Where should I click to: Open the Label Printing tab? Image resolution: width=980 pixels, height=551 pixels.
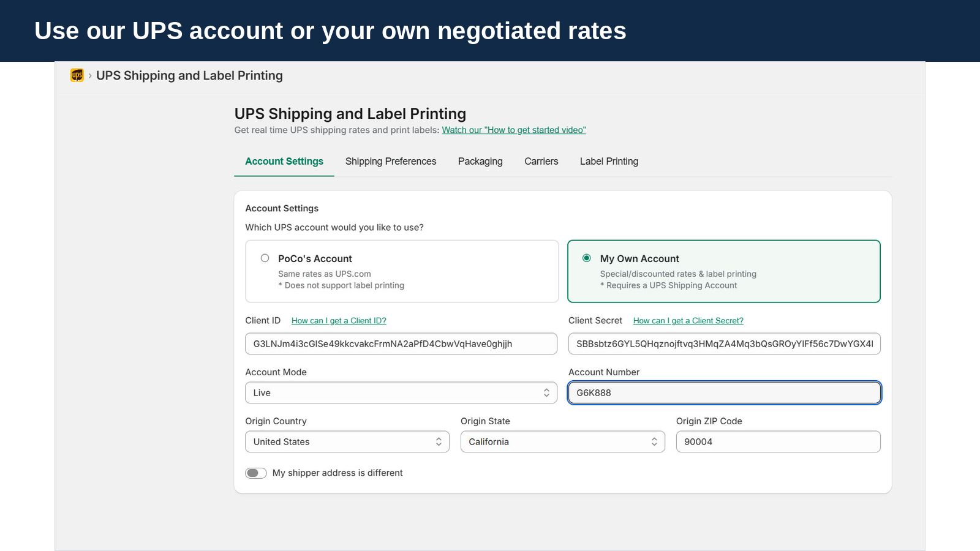[609, 162]
